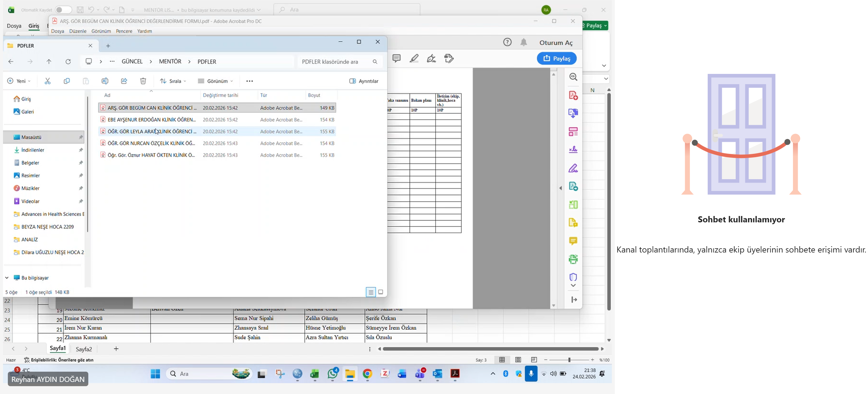Screen dimensions: 868x394
Task: Open the Fill & Sign tool in Acrobat sidebar
Action: [573, 168]
